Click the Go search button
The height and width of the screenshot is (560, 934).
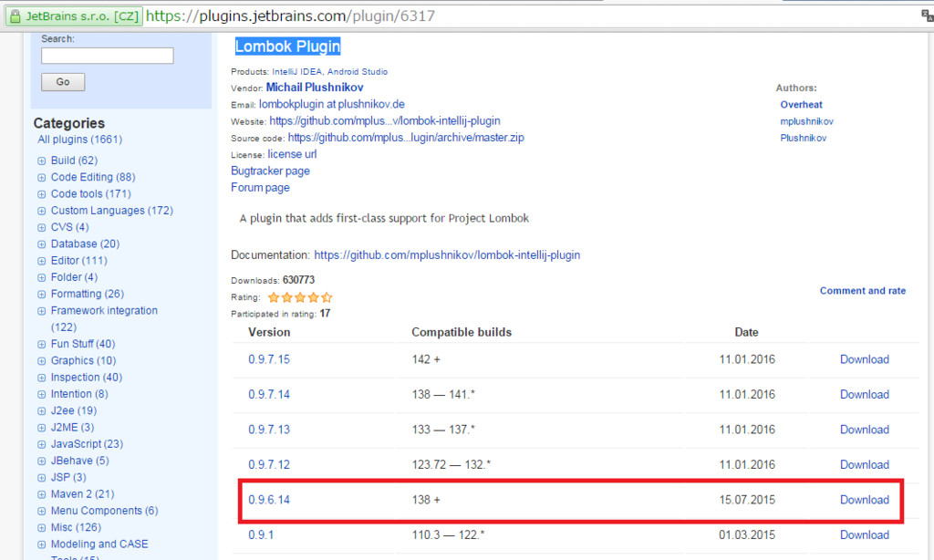(x=63, y=82)
